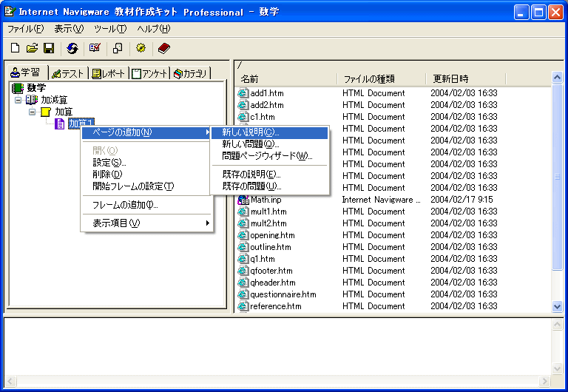
Task: Open the レポート tab
Action: 109,72
